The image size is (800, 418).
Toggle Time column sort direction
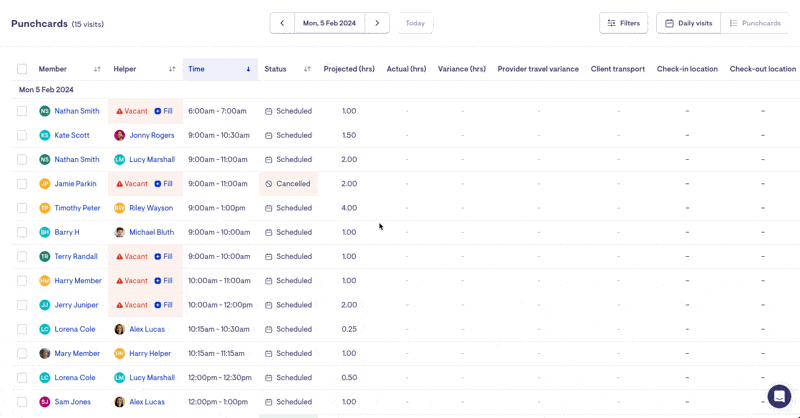pos(248,69)
